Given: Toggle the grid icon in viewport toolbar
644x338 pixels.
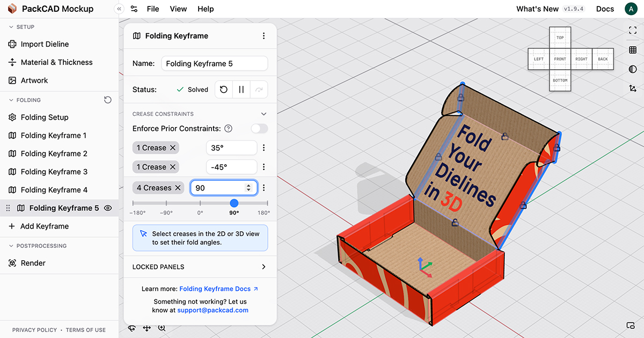Looking at the screenshot, I should pos(632,50).
